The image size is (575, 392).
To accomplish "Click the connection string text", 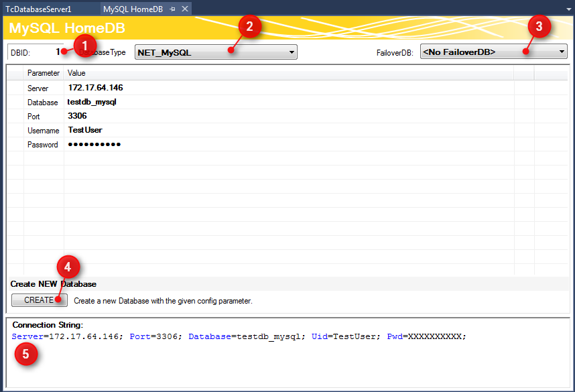I will point(239,336).
